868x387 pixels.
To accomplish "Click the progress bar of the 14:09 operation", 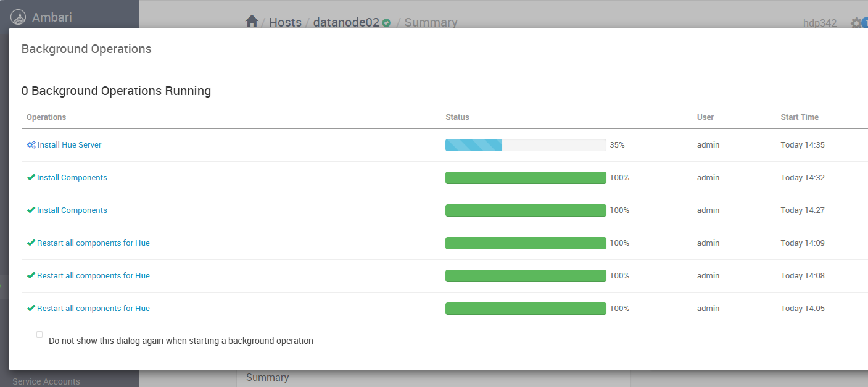I will coord(526,243).
